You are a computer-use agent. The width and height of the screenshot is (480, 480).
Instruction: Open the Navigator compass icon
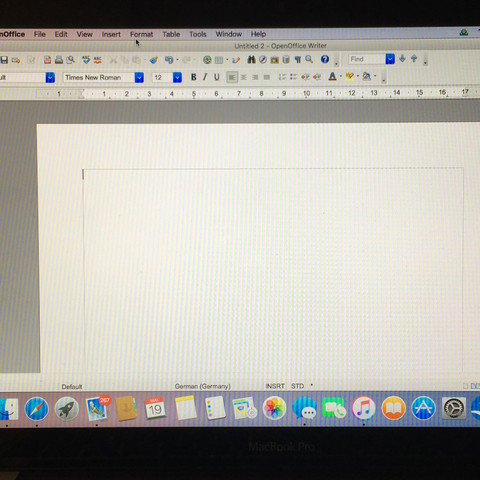(x=263, y=60)
